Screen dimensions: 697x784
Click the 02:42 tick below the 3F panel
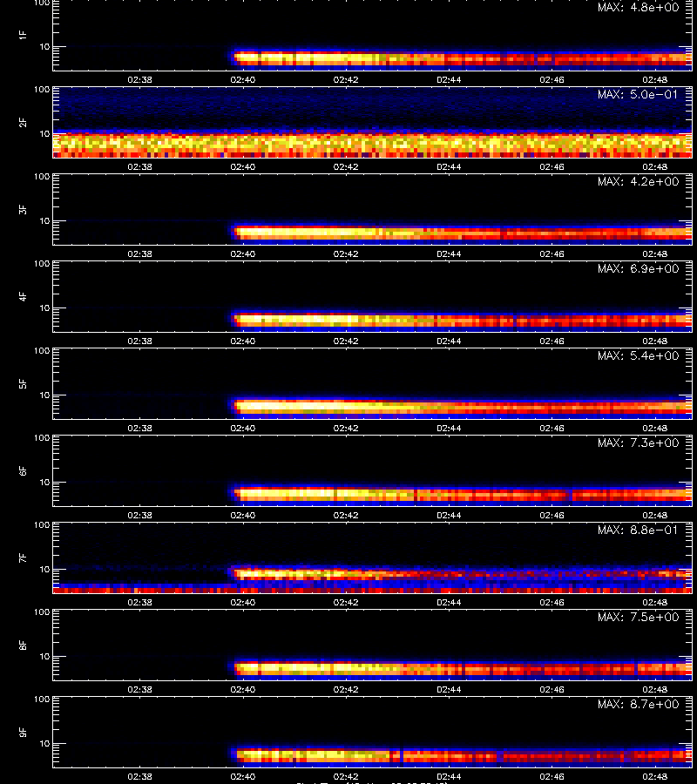pos(346,253)
